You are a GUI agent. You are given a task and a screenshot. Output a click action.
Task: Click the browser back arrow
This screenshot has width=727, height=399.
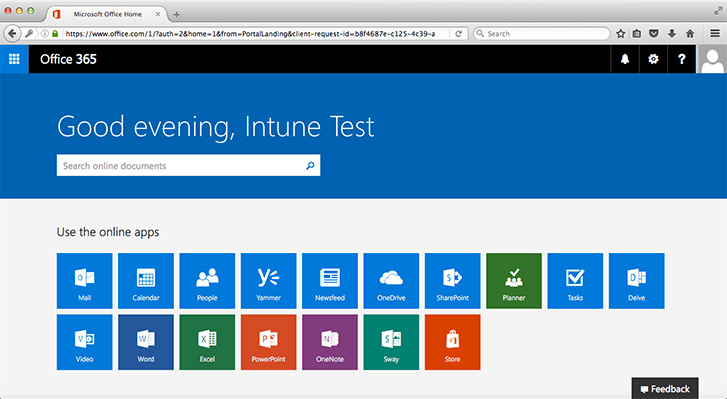tap(13, 33)
